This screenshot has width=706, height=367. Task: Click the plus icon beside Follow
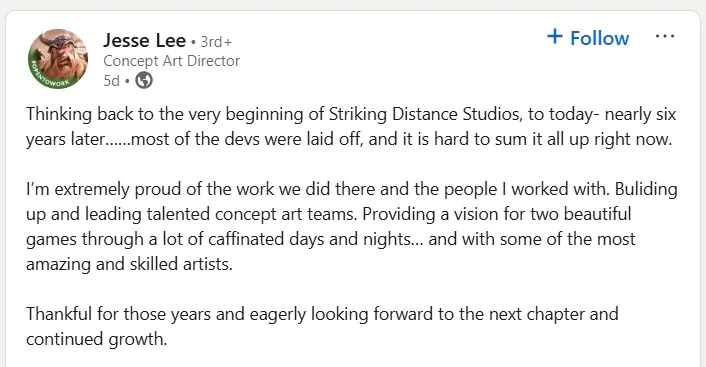[555, 36]
